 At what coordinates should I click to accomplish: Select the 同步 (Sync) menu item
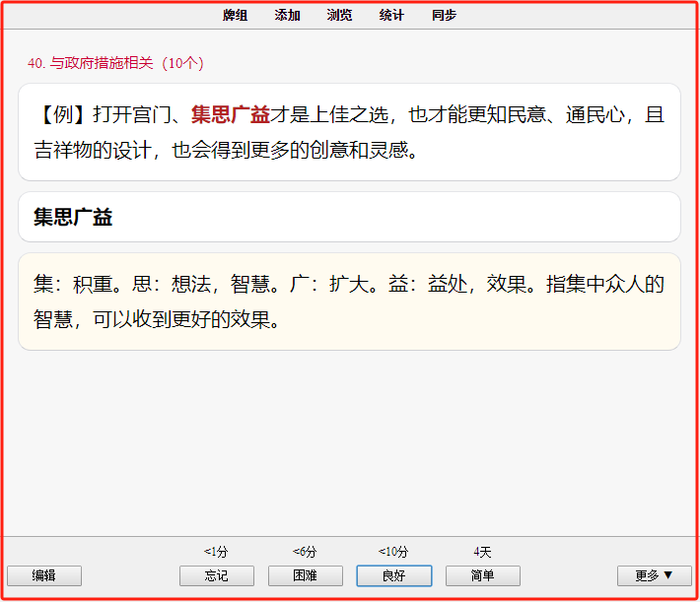pyautogui.click(x=444, y=15)
